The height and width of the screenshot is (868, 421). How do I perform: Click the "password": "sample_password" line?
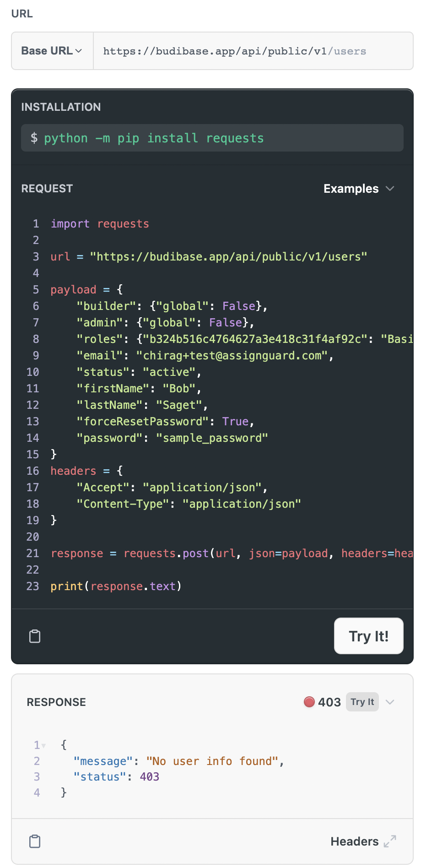[172, 438]
